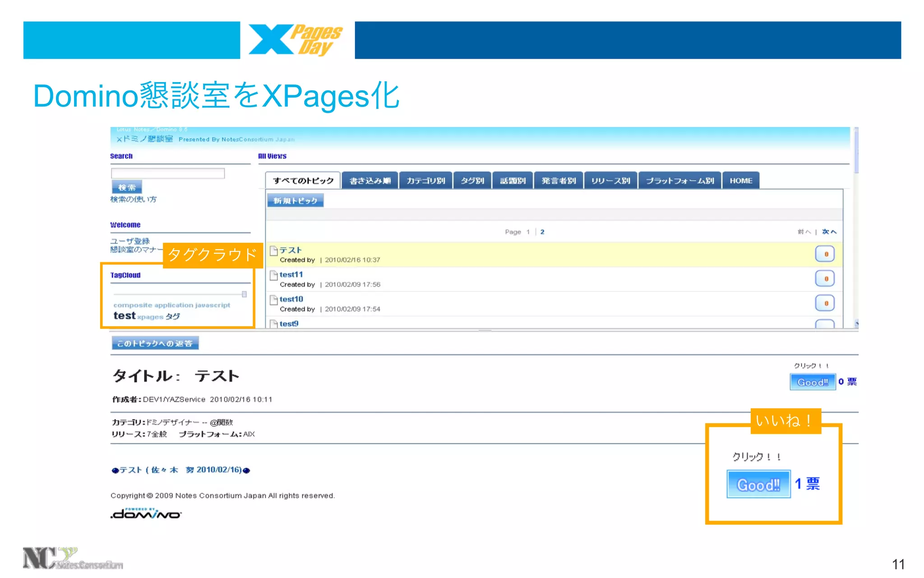924x578 pixels.
Task: Open the タグ別 tab
Action: pos(472,181)
